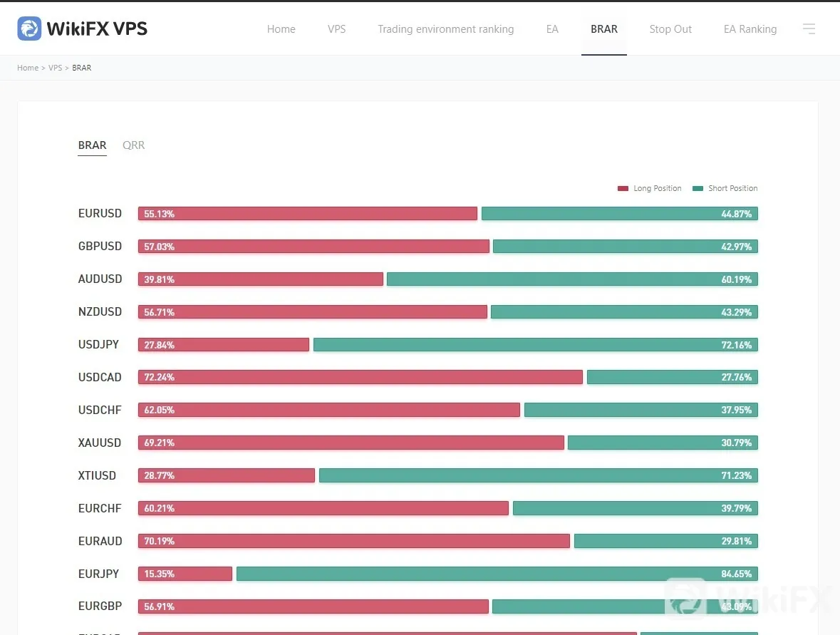The image size is (840, 635).
Task: Switch to the QRR tab
Action: tap(133, 145)
